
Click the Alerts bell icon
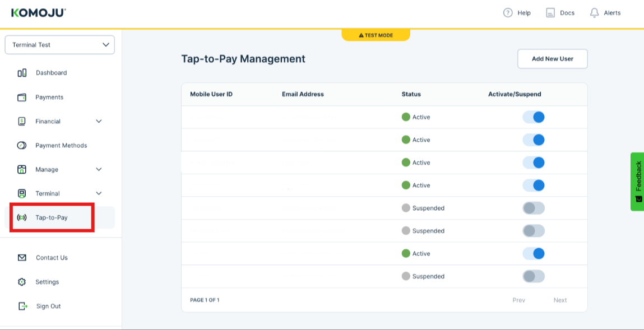click(x=595, y=13)
